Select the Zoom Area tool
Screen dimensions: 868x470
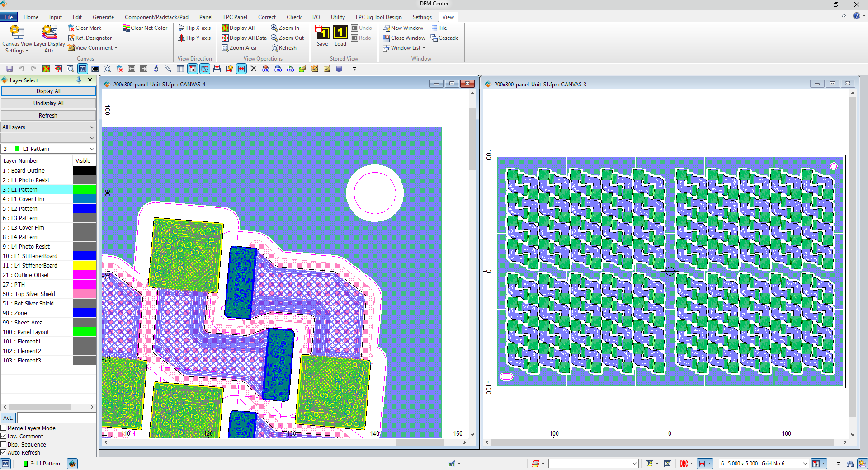point(239,48)
